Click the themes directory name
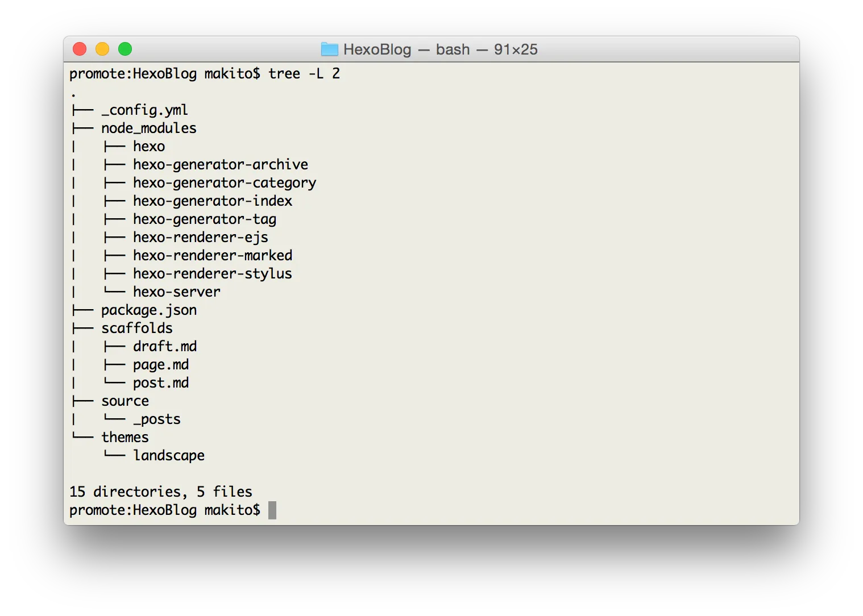 (125, 437)
